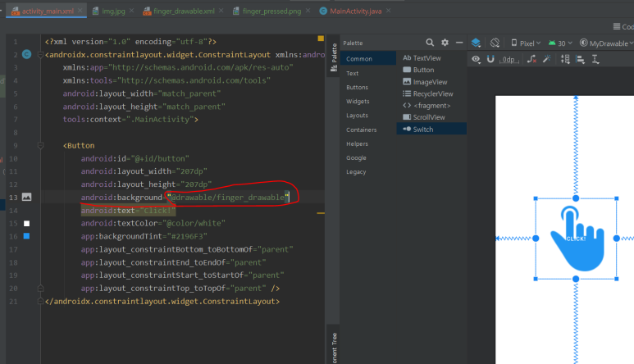Open white color swatch on line 15
This screenshot has width=634, height=364.
pyautogui.click(x=27, y=224)
